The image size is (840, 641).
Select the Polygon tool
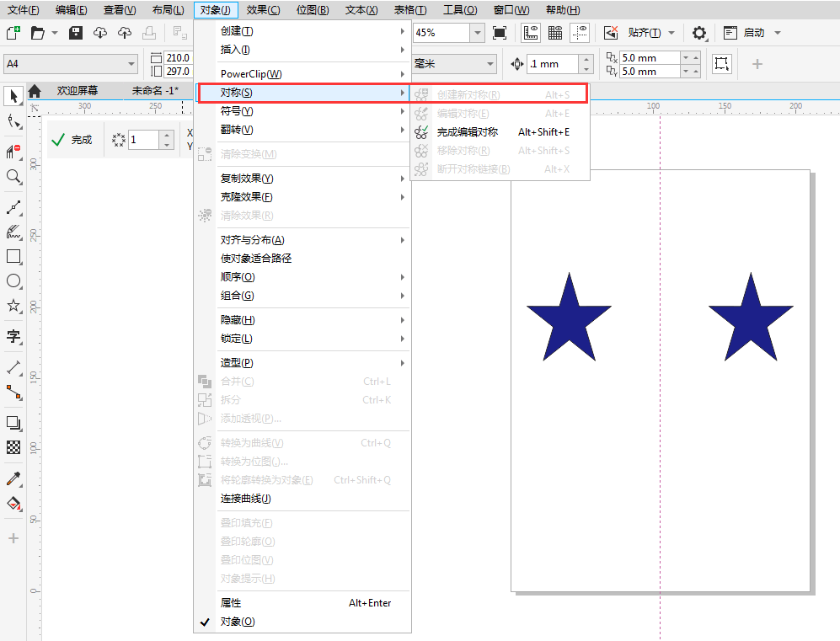pos(13,306)
